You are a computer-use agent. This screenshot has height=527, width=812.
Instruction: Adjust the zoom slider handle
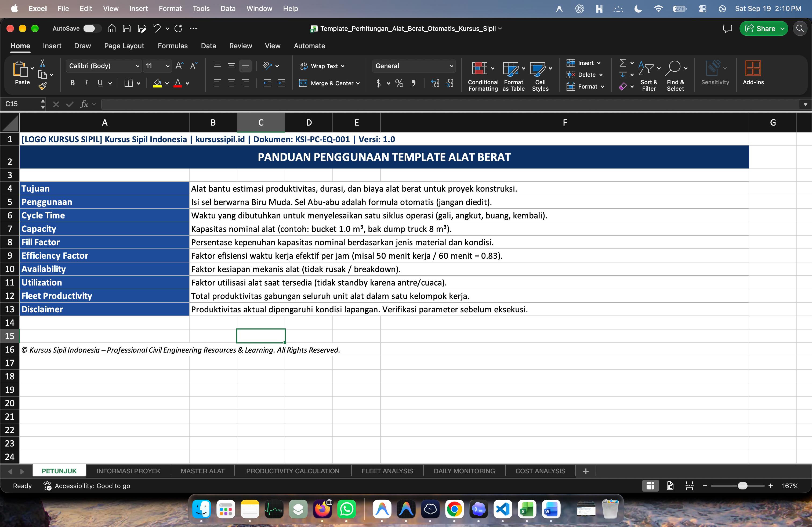tap(742, 486)
